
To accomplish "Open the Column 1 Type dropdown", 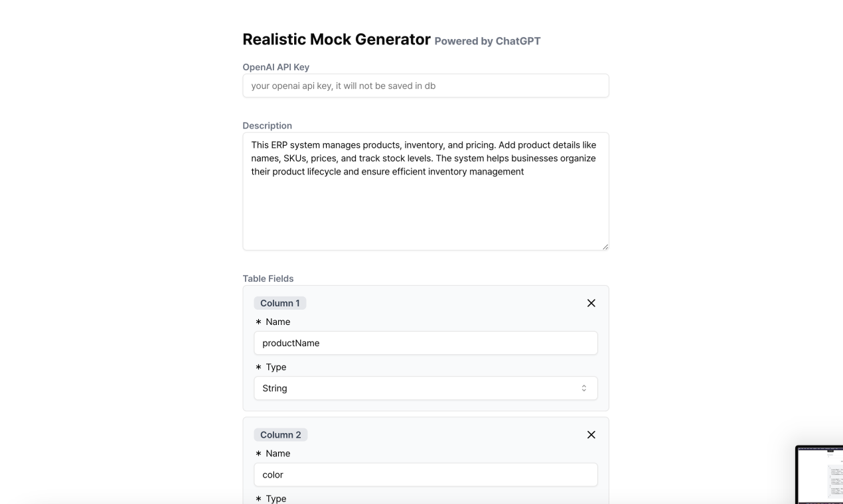I will pos(425,389).
